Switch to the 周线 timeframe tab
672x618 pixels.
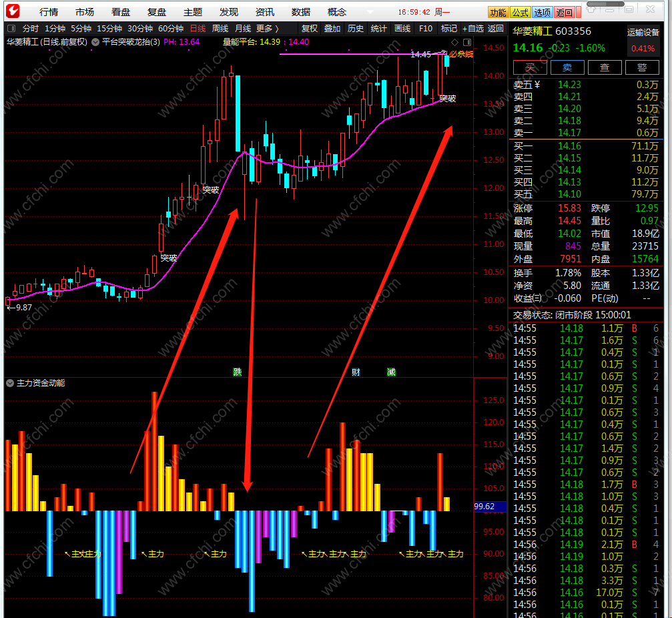point(220,29)
